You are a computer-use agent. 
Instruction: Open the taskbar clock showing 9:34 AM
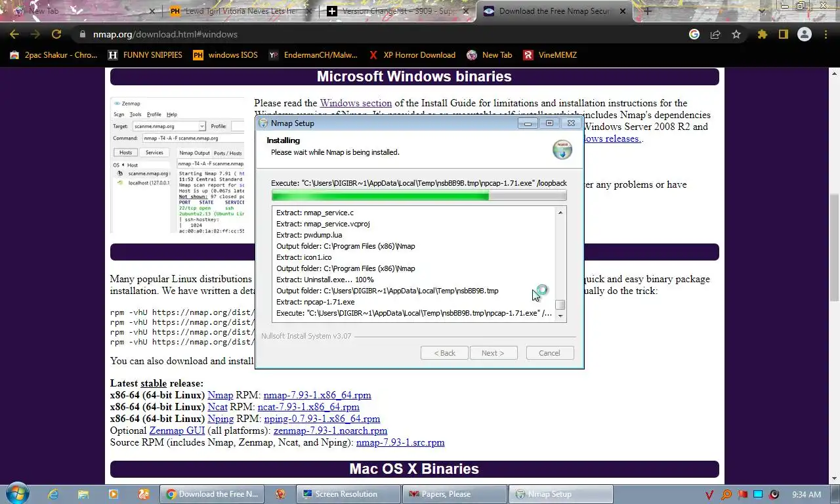point(806,494)
